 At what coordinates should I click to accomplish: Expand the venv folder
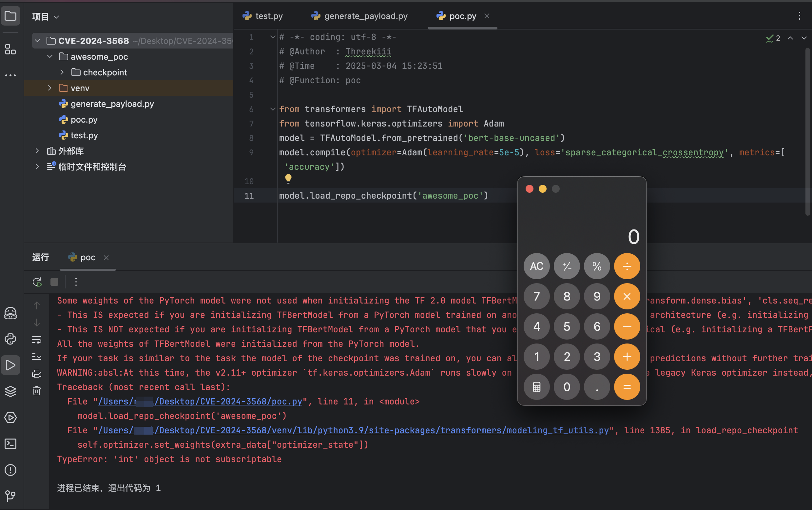coord(49,88)
